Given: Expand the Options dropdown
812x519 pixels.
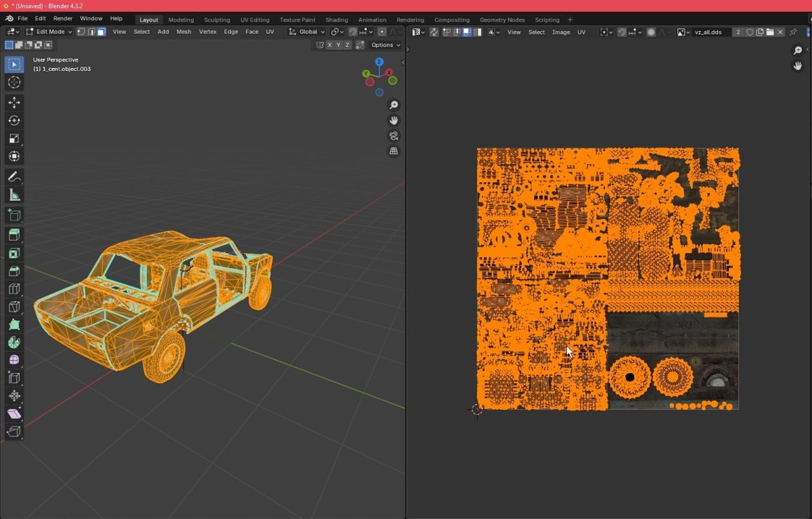Looking at the screenshot, I should [386, 45].
